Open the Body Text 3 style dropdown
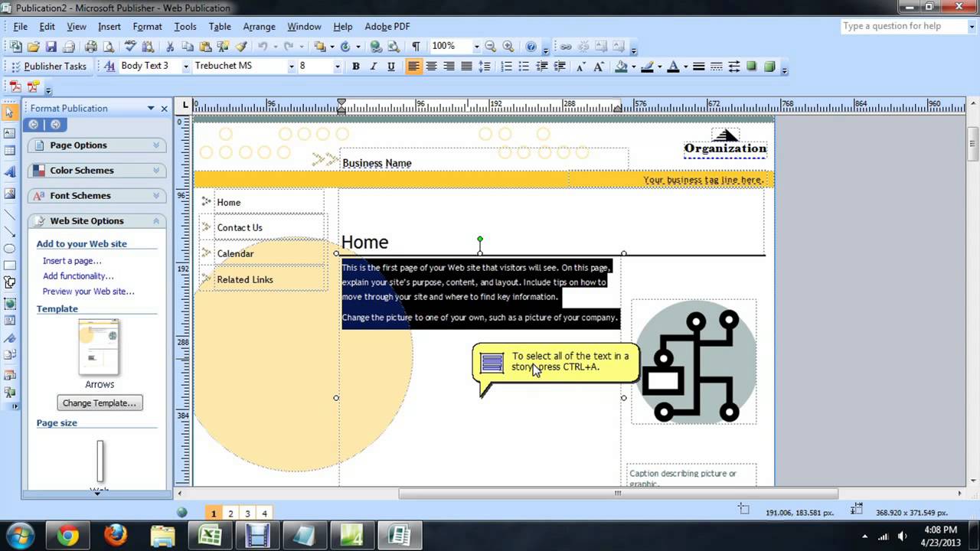 coord(185,67)
